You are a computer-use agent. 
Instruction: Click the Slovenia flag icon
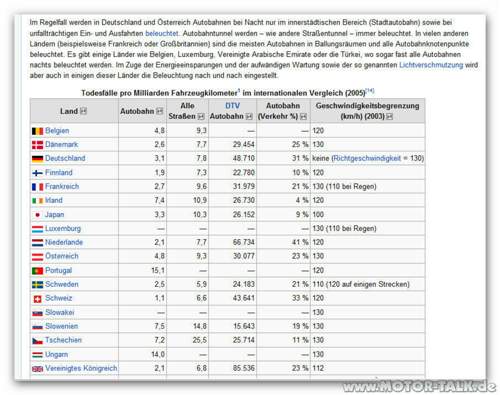37,327
